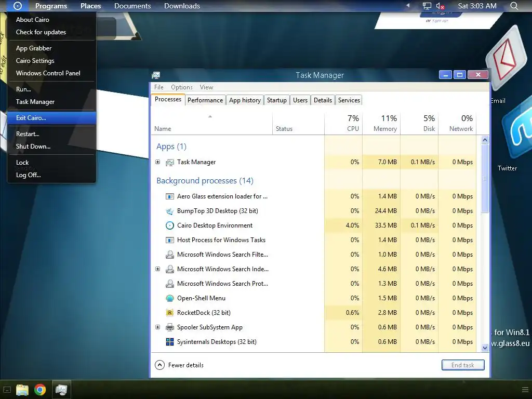Sort by Disk column header
This screenshot has width=532, height=399.
(419, 123)
